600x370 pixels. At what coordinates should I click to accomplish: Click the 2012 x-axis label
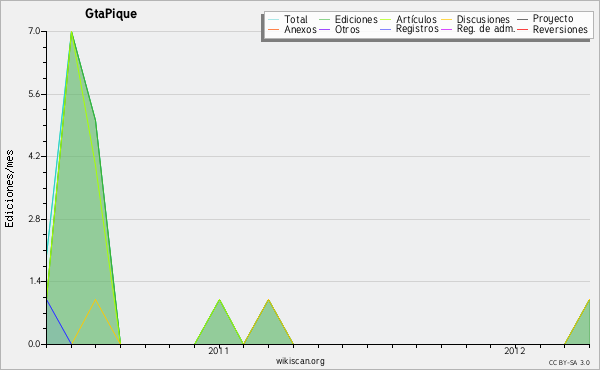point(515,351)
